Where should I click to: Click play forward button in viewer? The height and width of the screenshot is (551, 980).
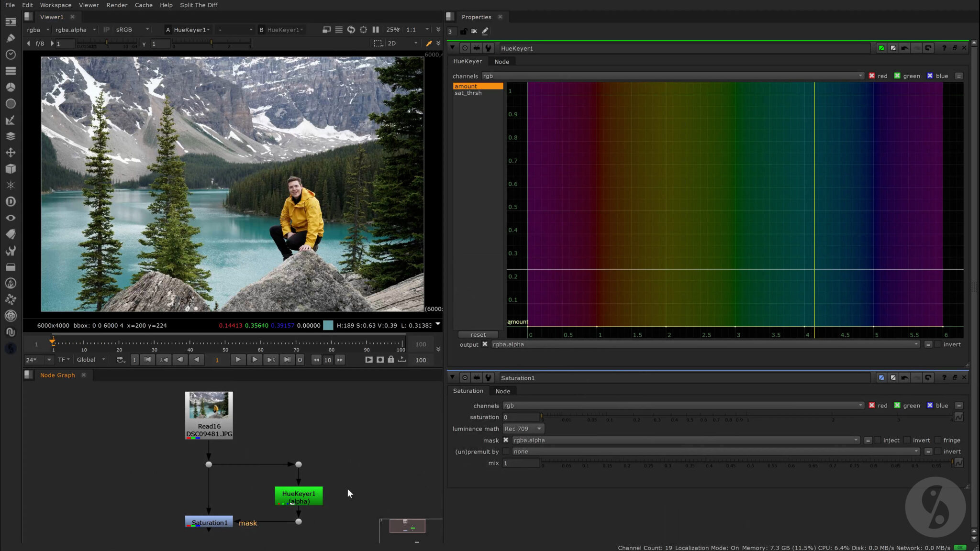point(238,360)
